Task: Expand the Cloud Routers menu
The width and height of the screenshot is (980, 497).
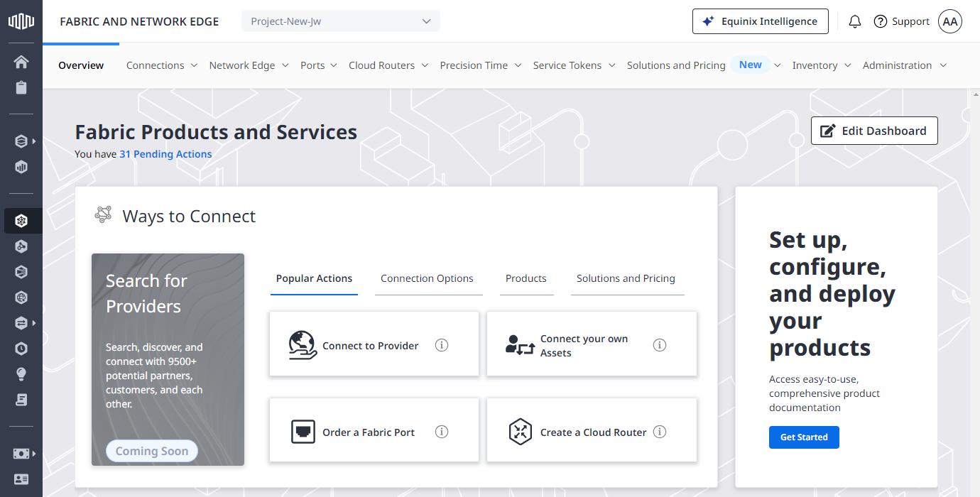Action: [x=388, y=65]
